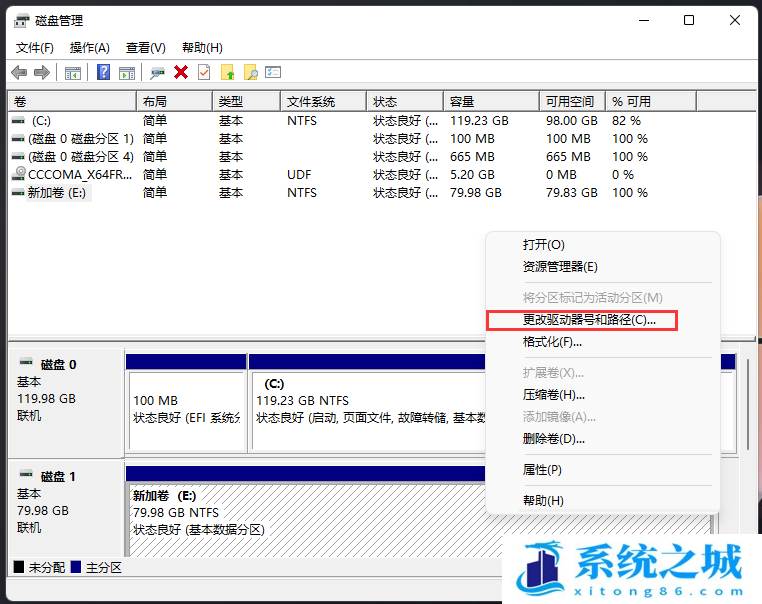Open the 查看(V) menu
The image size is (762, 604).
pos(146,48)
